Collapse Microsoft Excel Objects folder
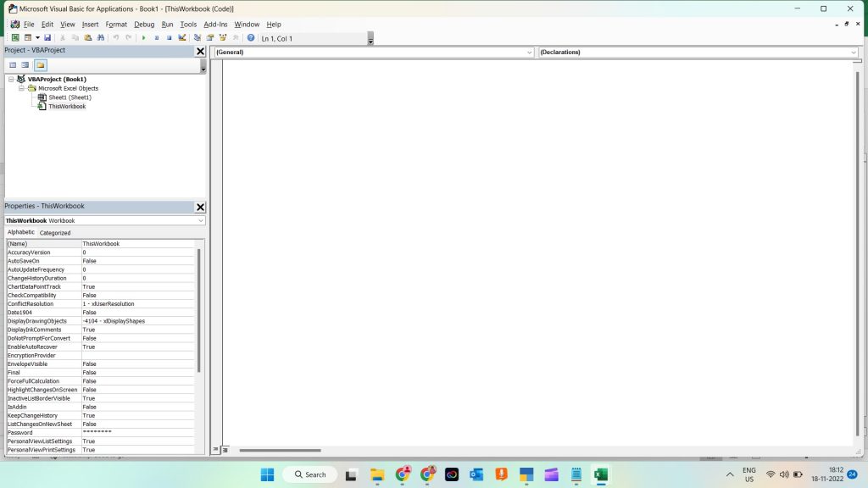 [x=21, y=88]
